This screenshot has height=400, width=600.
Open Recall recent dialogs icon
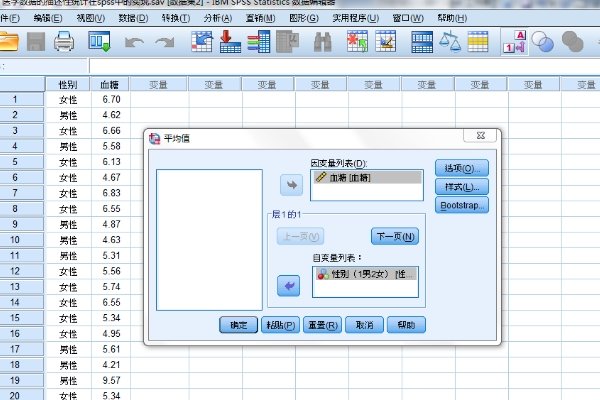tap(99, 41)
